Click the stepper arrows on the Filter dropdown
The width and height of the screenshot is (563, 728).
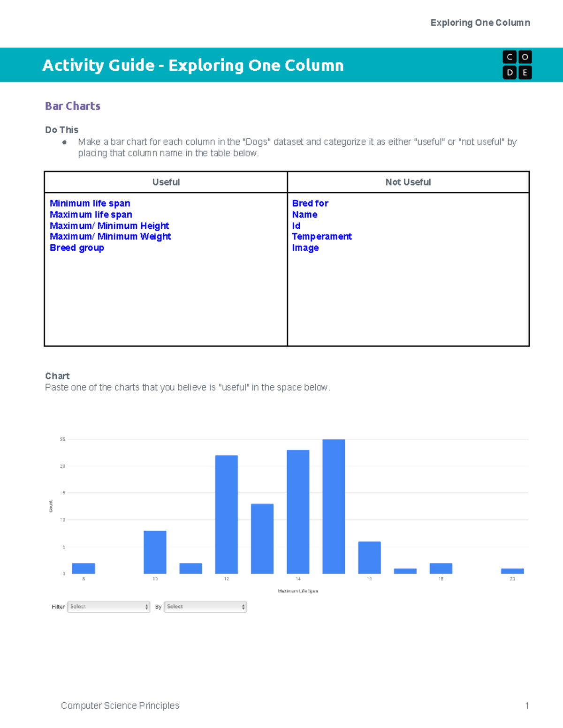click(146, 606)
